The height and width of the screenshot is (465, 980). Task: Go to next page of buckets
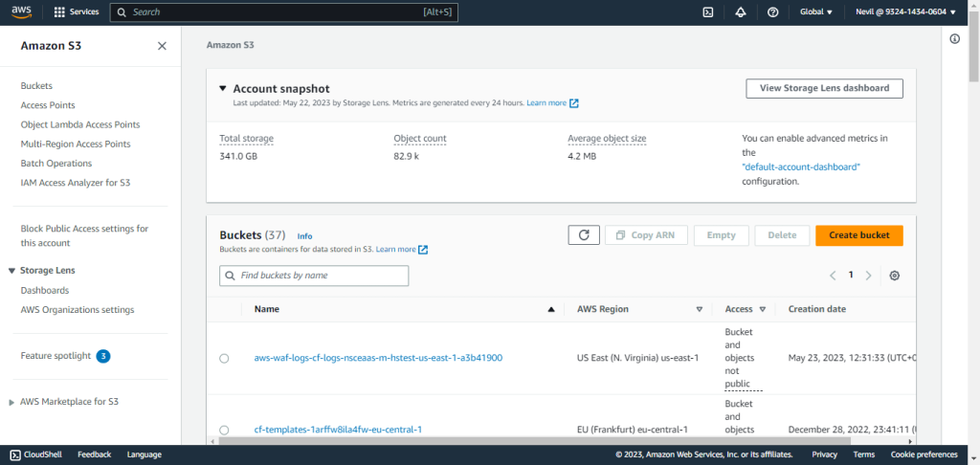(x=868, y=275)
